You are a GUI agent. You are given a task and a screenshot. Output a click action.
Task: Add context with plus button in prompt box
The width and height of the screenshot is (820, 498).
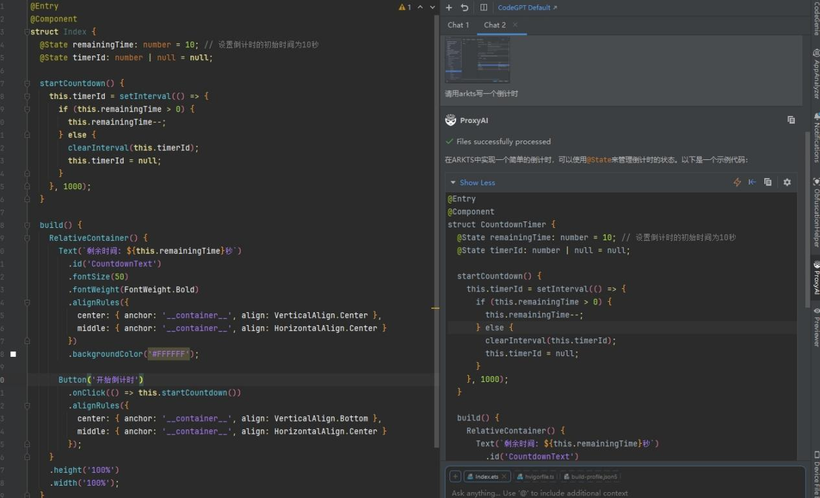tap(455, 477)
